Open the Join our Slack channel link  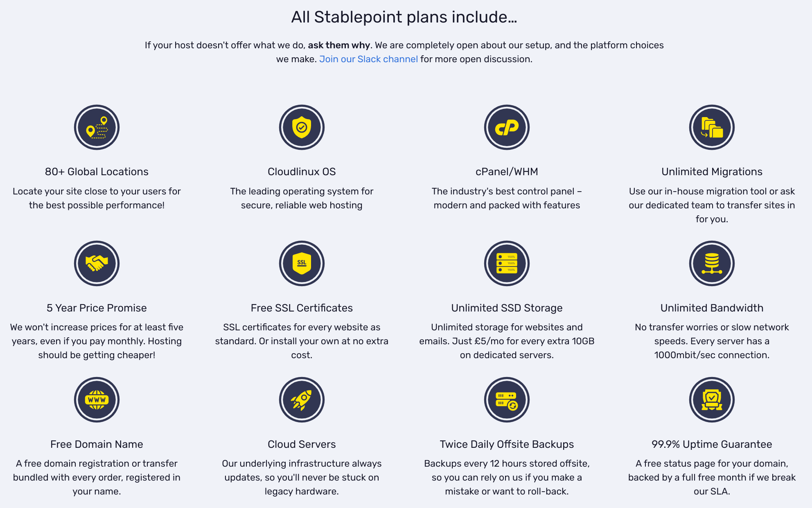(368, 59)
